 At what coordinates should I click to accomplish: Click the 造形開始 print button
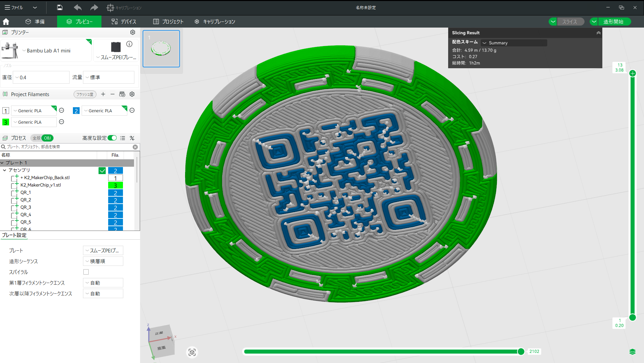point(614,22)
